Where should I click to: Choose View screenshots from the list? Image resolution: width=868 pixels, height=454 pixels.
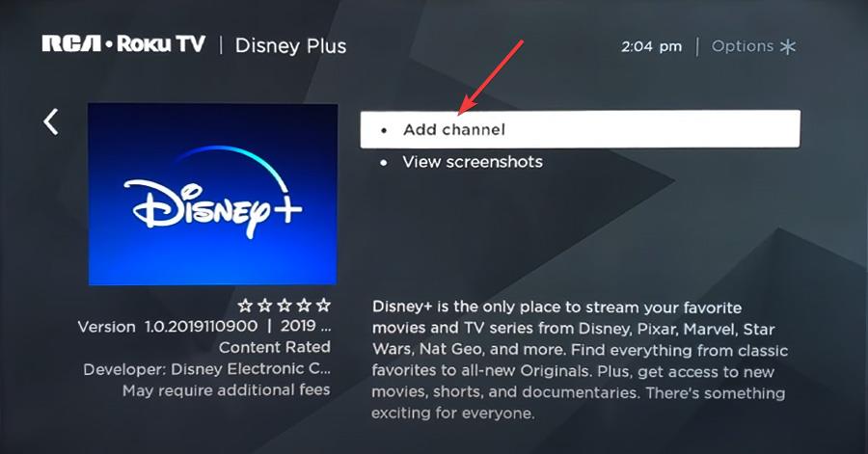click(473, 162)
